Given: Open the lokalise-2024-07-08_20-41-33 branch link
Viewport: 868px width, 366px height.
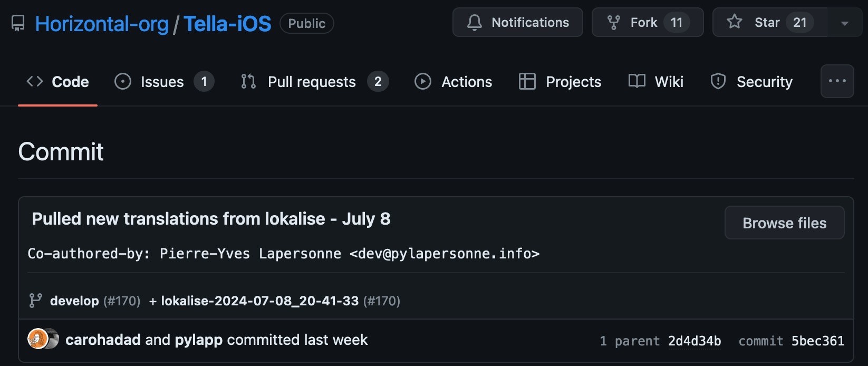Looking at the screenshot, I should click(260, 301).
